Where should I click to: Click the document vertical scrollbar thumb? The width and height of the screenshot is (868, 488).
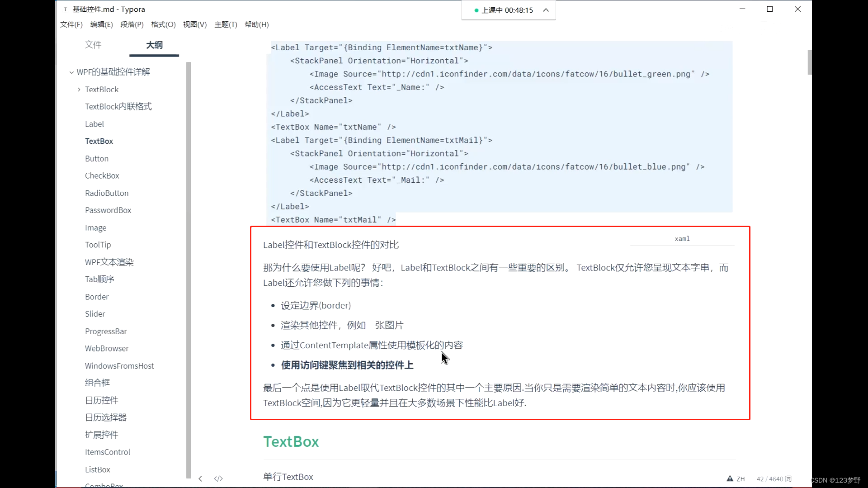point(809,62)
